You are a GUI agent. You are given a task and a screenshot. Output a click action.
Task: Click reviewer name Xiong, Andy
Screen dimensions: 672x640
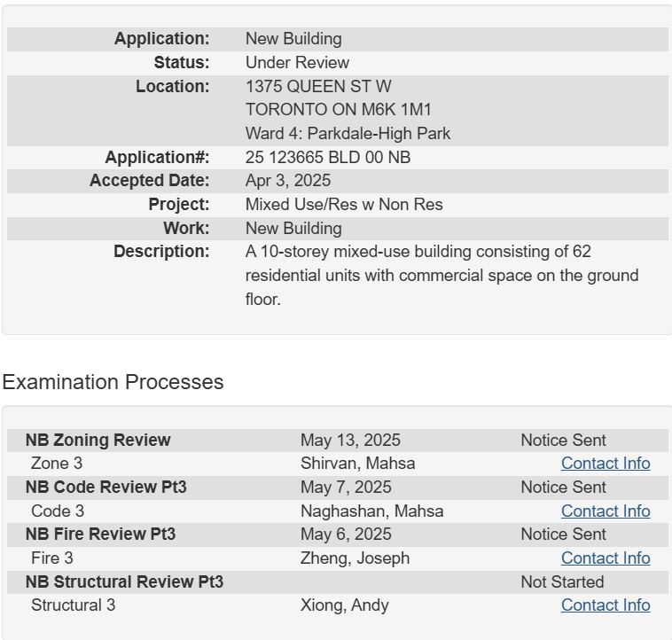pos(344,605)
